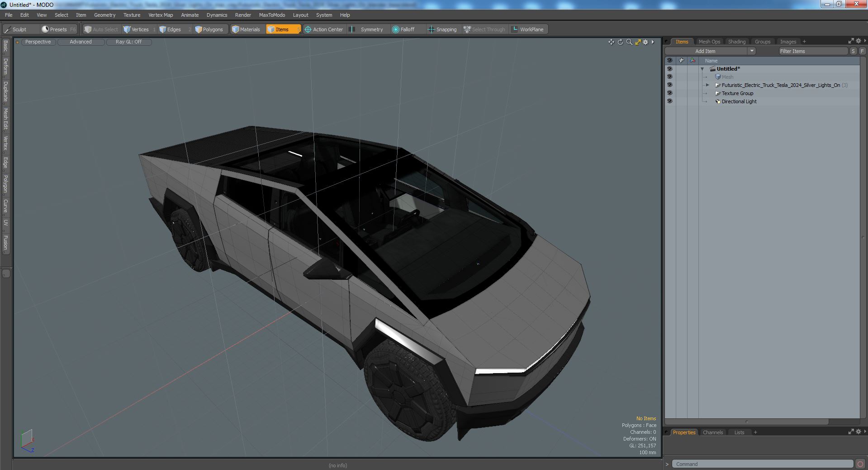Viewport: 868px width, 470px height.
Task: Click the Name column header
Action: pos(711,61)
